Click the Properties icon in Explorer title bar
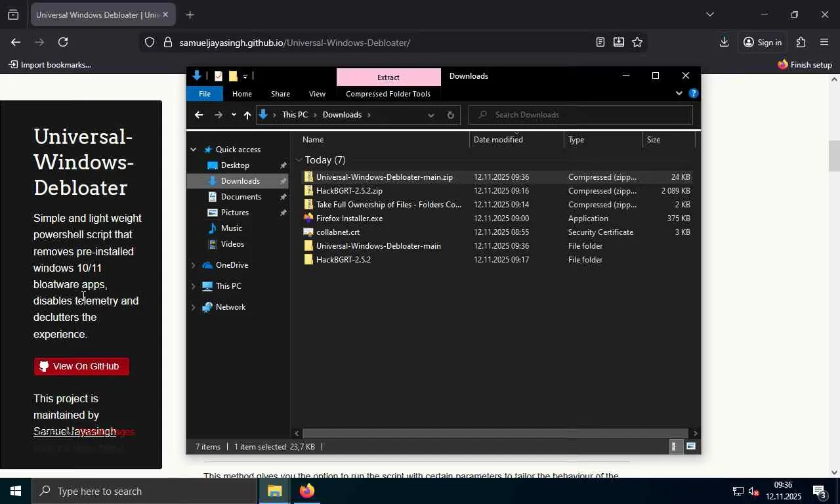This screenshot has height=504, width=840. click(x=219, y=76)
